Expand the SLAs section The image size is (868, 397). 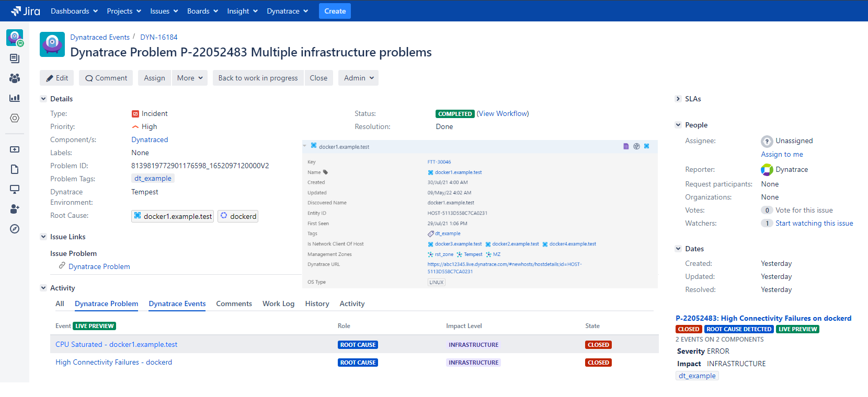tap(678, 99)
